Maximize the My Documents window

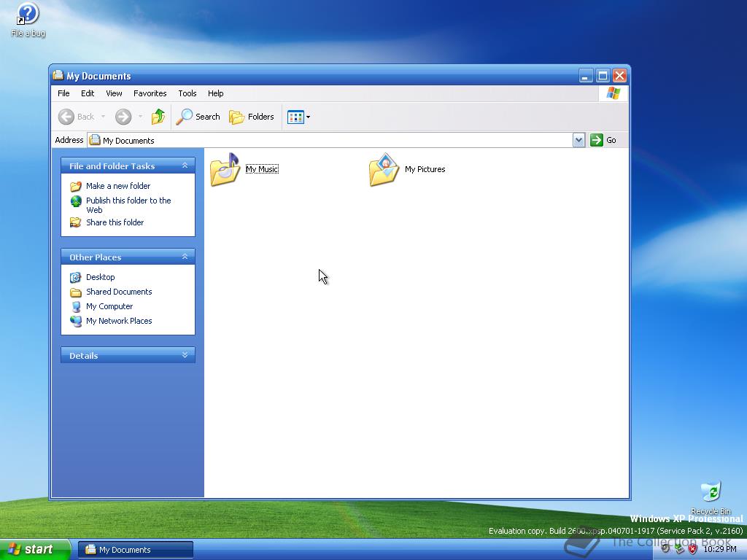[603, 75]
